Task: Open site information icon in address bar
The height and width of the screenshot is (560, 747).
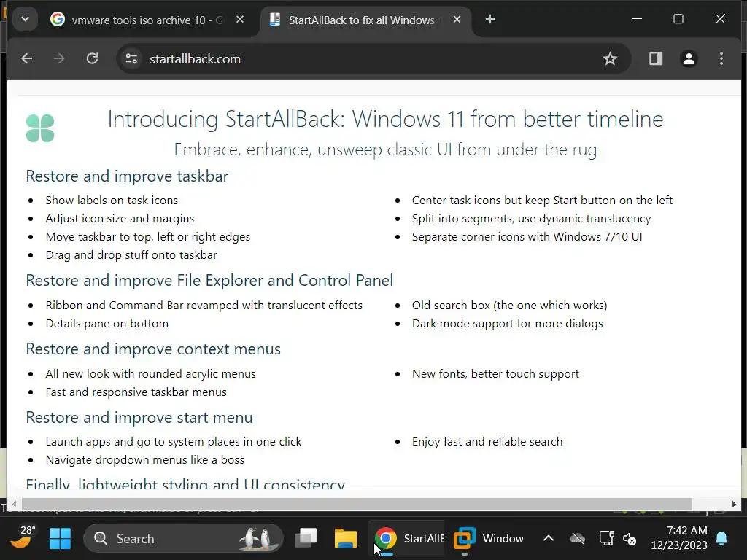Action: click(131, 58)
